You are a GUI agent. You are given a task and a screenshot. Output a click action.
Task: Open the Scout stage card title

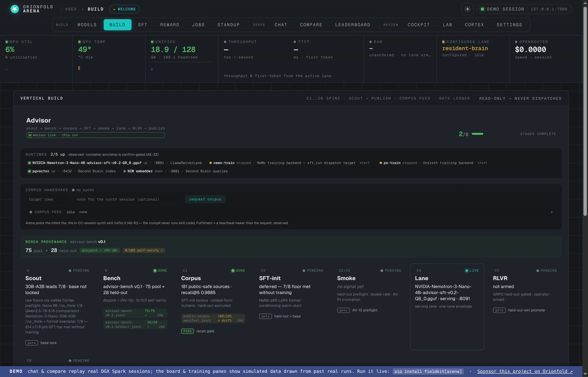click(34, 278)
